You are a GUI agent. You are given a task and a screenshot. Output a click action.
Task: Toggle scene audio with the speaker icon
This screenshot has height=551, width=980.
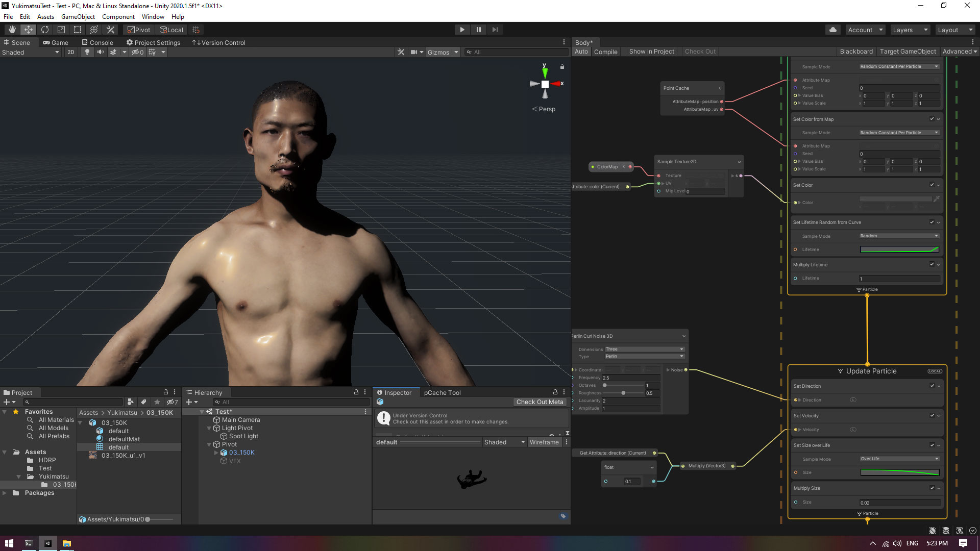coord(100,52)
